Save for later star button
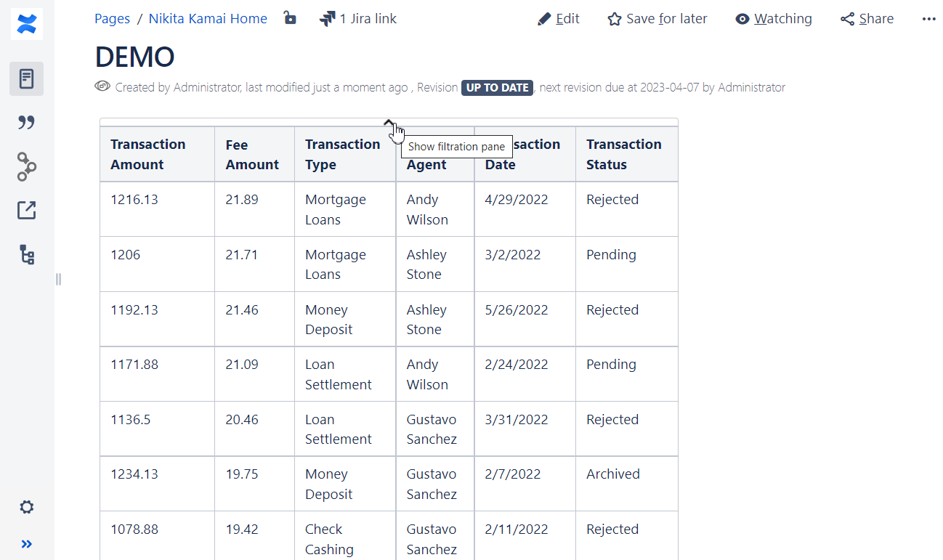The image size is (943, 560). tap(657, 19)
